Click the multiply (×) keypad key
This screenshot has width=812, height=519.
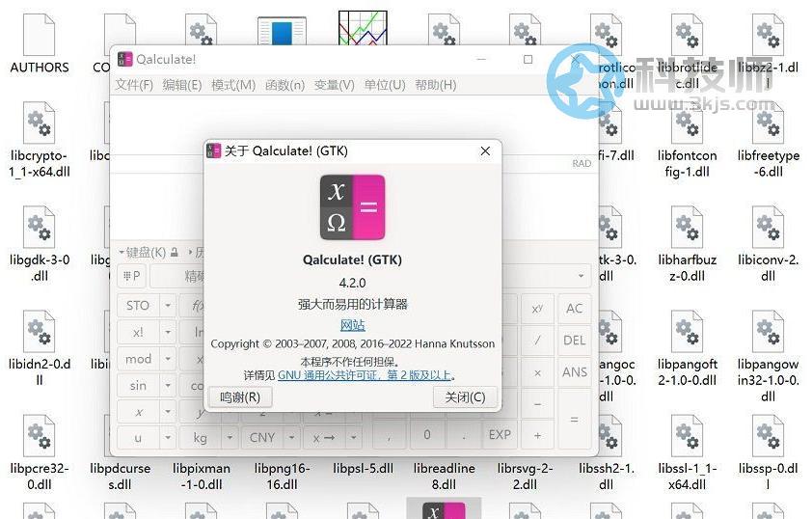[x=537, y=372]
